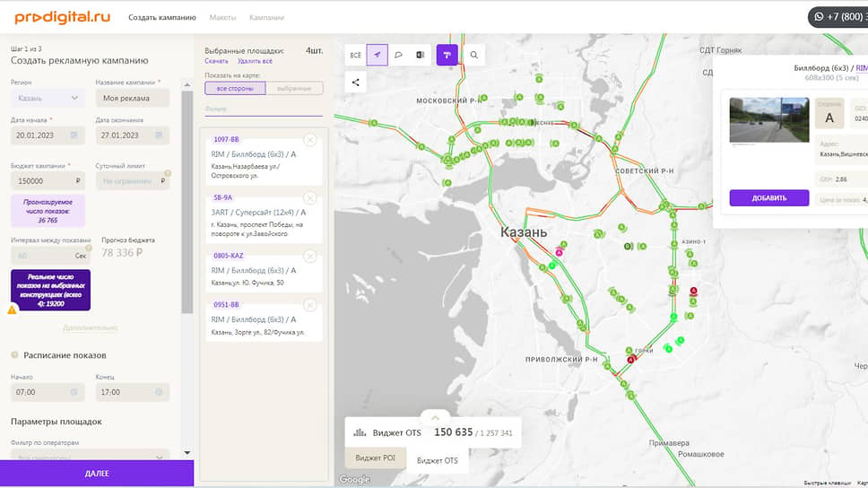868x488 pixels.
Task: Open the calendar for Дата окончания
Action: coord(159,135)
